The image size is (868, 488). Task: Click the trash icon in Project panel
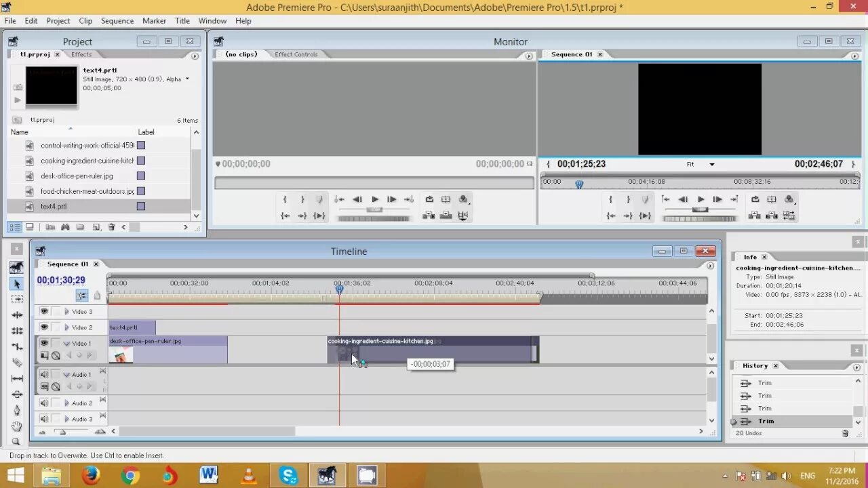pyautogui.click(x=111, y=227)
